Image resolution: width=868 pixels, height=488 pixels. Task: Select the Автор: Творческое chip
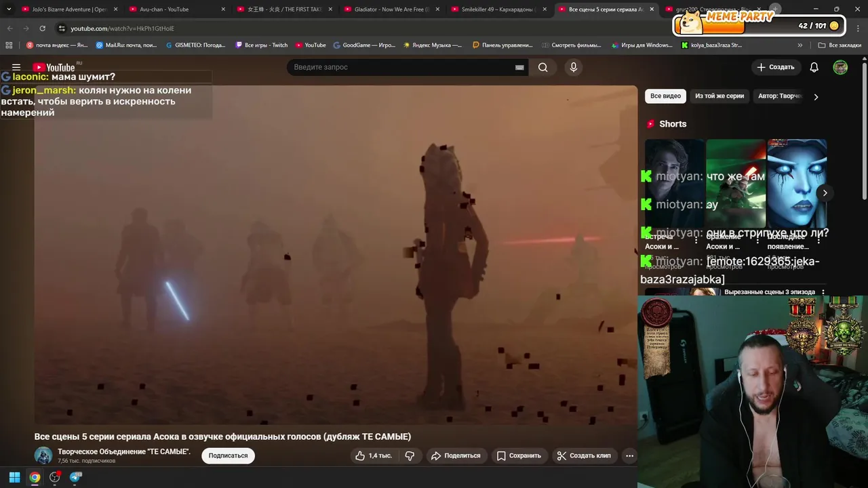(x=780, y=96)
